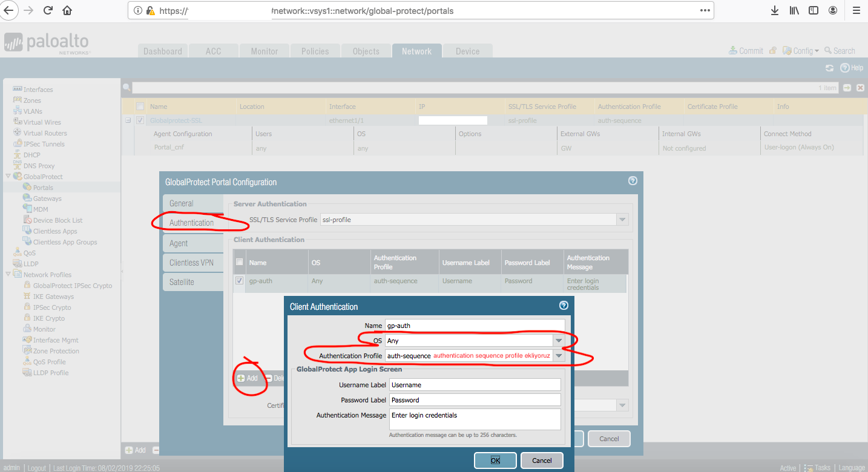This screenshot has width=868, height=472.
Task: Click help icon in Portal Configuration header
Action: pyautogui.click(x=633, y=181)
